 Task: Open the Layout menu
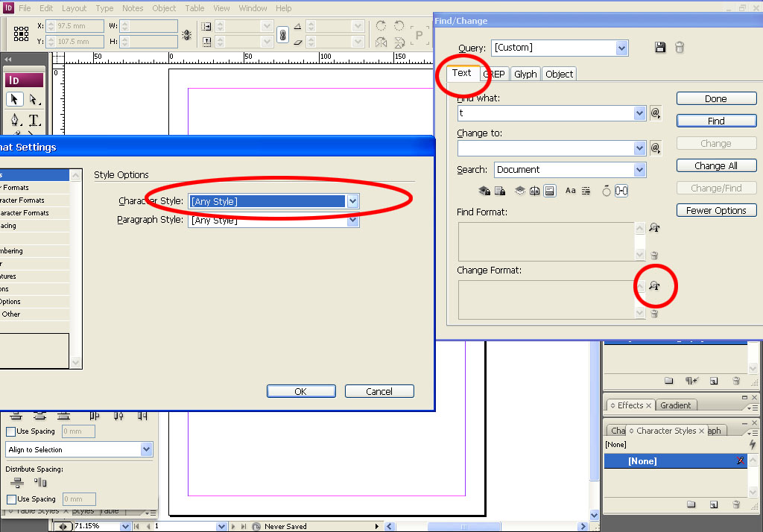pyautogui.click(x=74, y=8)
